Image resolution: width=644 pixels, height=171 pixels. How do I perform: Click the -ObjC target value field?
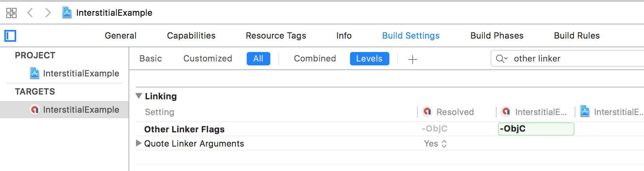pyautogui.click(x=536, y=129)
